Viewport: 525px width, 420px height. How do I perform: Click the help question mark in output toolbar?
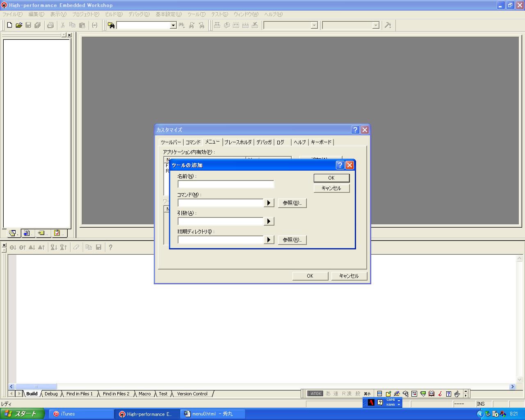point(110,247)
